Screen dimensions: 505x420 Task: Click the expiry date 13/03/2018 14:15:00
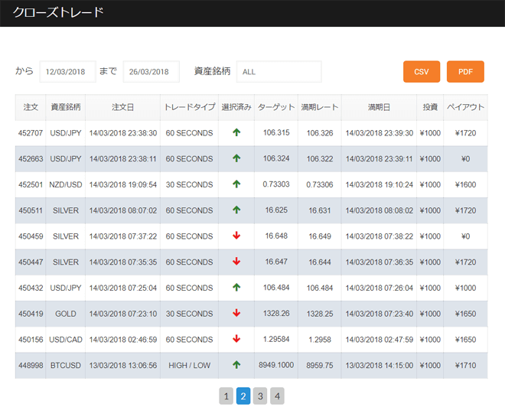point(379,365)
